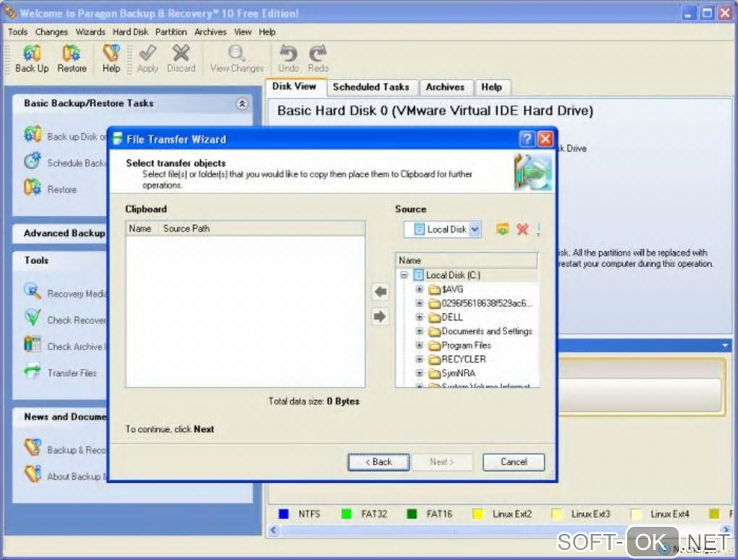Click the left arrow transfer button
This screenshot has height=560, width=738.
381,292
